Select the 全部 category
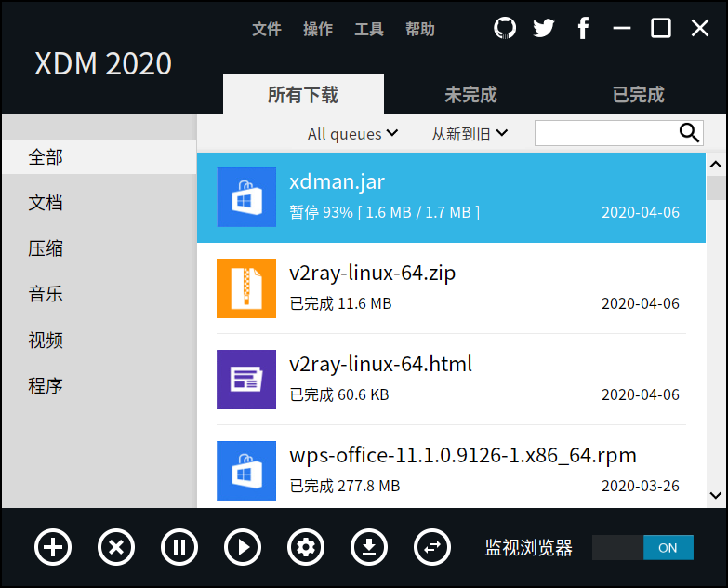Viewport: 728px width, 588px height. coord(99,157)
